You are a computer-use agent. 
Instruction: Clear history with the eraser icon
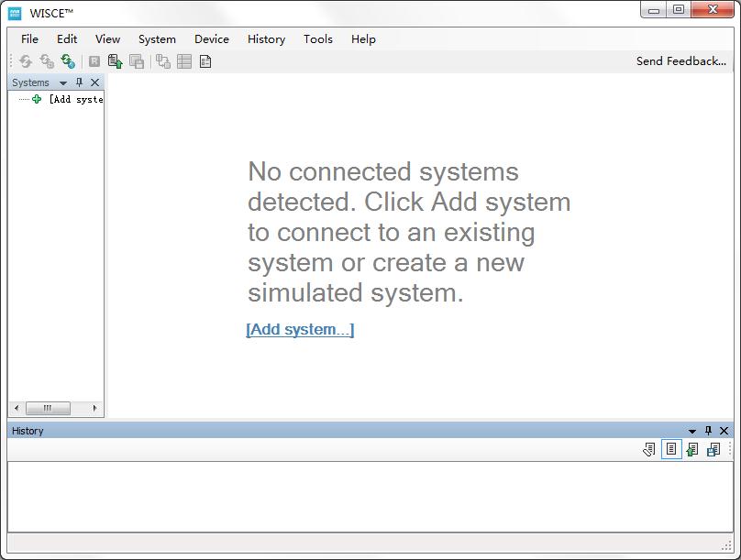click(649, 449)
